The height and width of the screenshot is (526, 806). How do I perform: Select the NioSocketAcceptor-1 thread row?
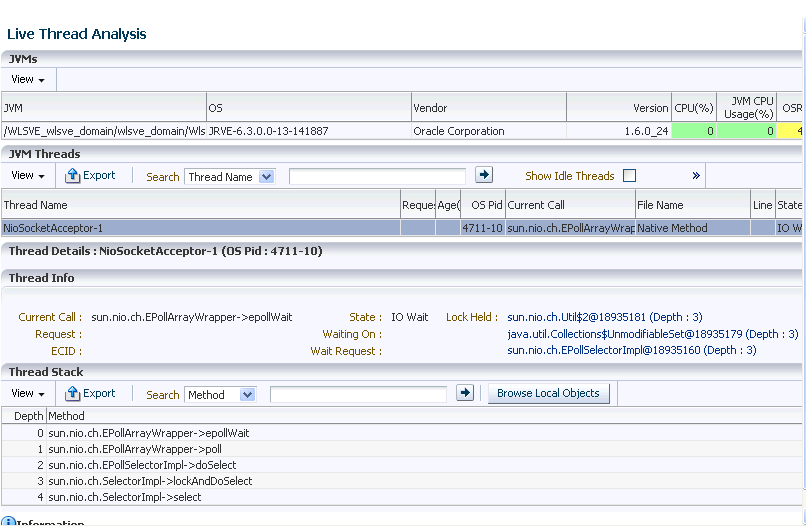401,228
